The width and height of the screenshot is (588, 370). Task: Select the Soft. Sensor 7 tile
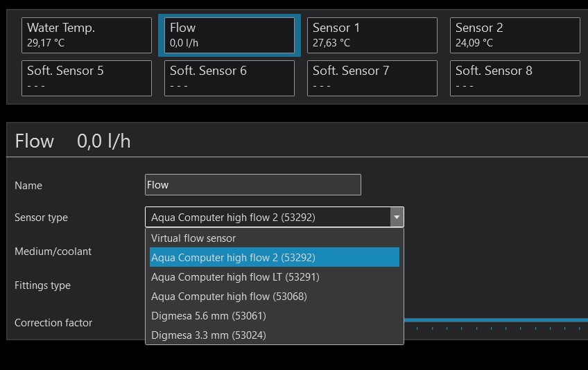click(372, 78)
